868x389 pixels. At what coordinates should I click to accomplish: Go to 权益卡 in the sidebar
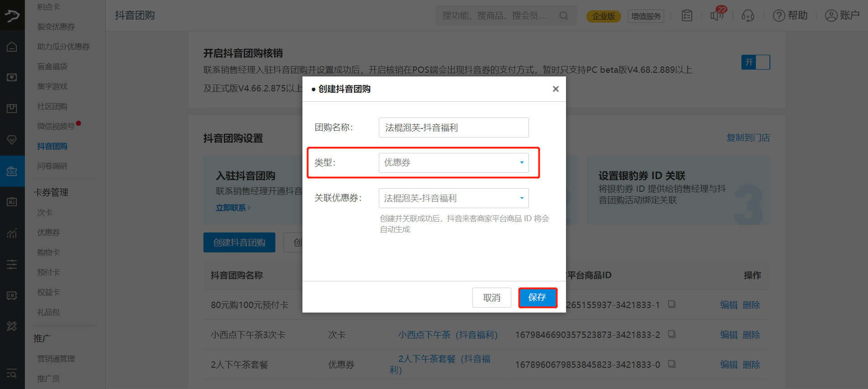(x=48, y=293)
